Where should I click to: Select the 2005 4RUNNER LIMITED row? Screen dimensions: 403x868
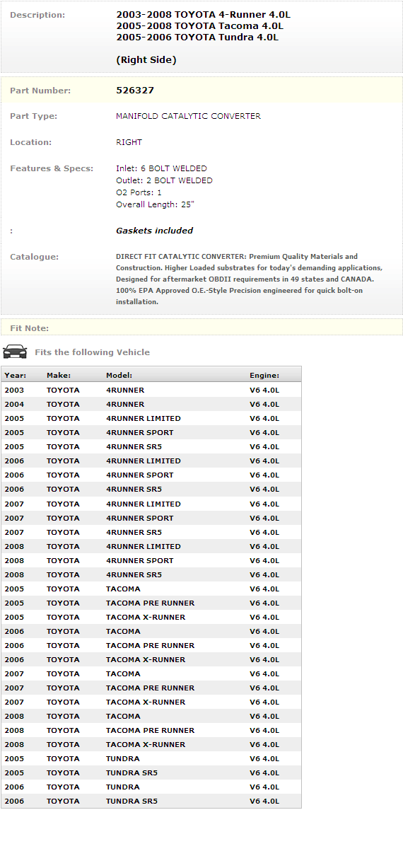[151, 418]
